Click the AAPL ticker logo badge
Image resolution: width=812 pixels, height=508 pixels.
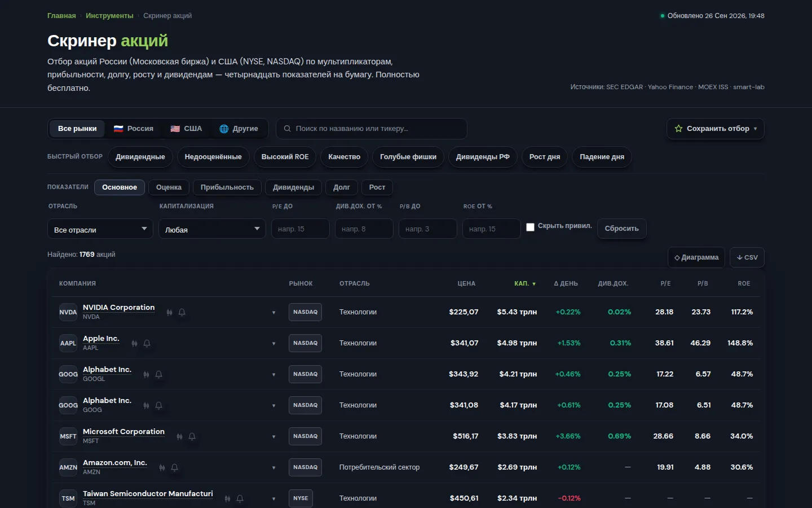point(68,343)
